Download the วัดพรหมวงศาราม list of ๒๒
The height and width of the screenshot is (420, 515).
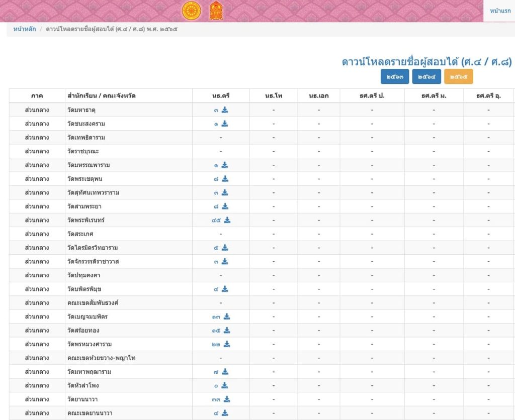[x=227, y=344]
